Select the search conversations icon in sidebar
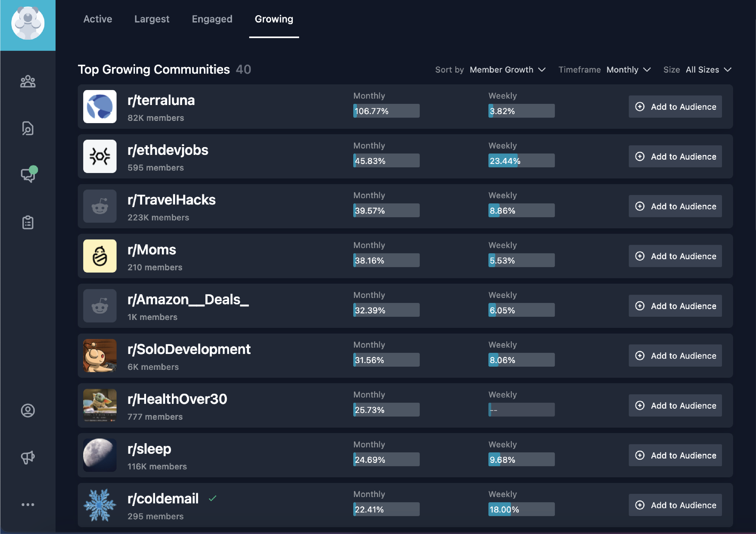The height and width of the screenshot is (534, 756). click(x=28, y=128)
